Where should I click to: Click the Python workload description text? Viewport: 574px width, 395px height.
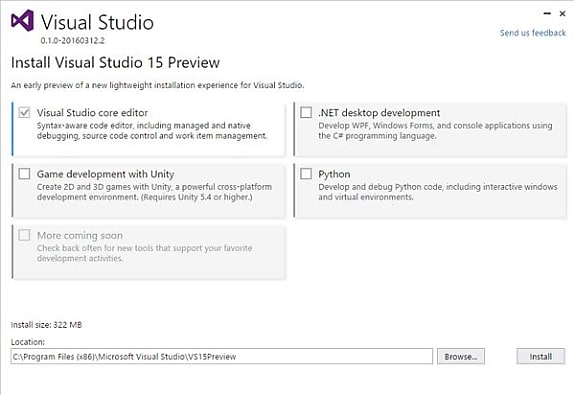[438, 192]
